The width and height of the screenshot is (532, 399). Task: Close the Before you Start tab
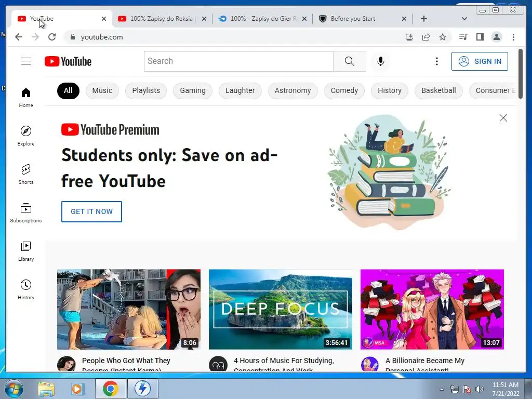click(404, 19)
